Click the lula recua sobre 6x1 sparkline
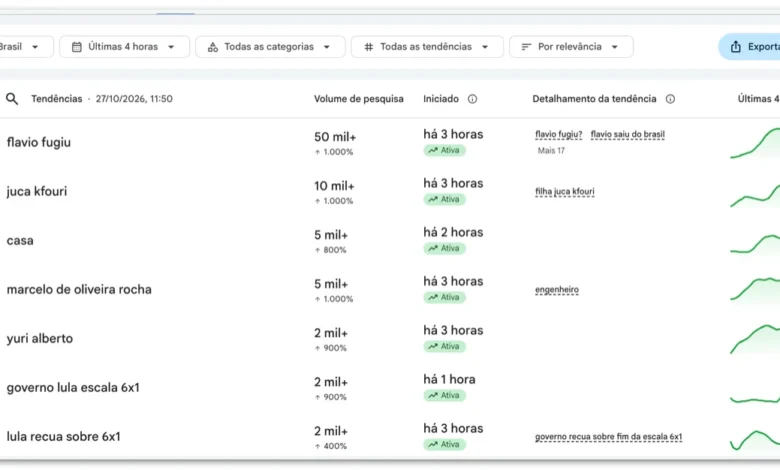Screen dimensions: 780x470 tap(755, 440)
